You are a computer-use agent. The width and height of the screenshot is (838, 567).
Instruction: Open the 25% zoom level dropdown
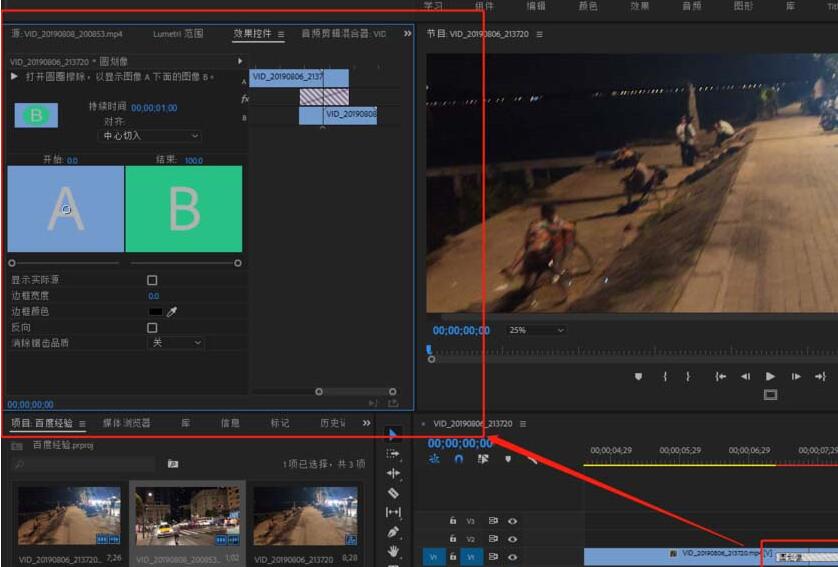pyautogui.click(x=536, y=330)
